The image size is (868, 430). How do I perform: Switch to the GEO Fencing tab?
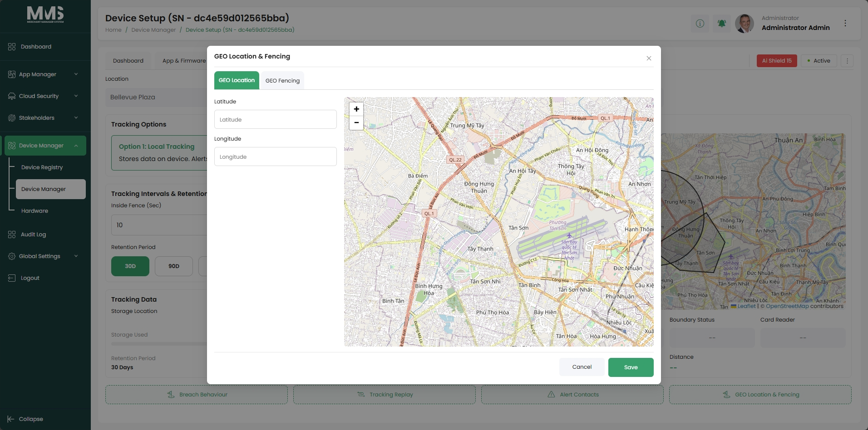[282, 81]
